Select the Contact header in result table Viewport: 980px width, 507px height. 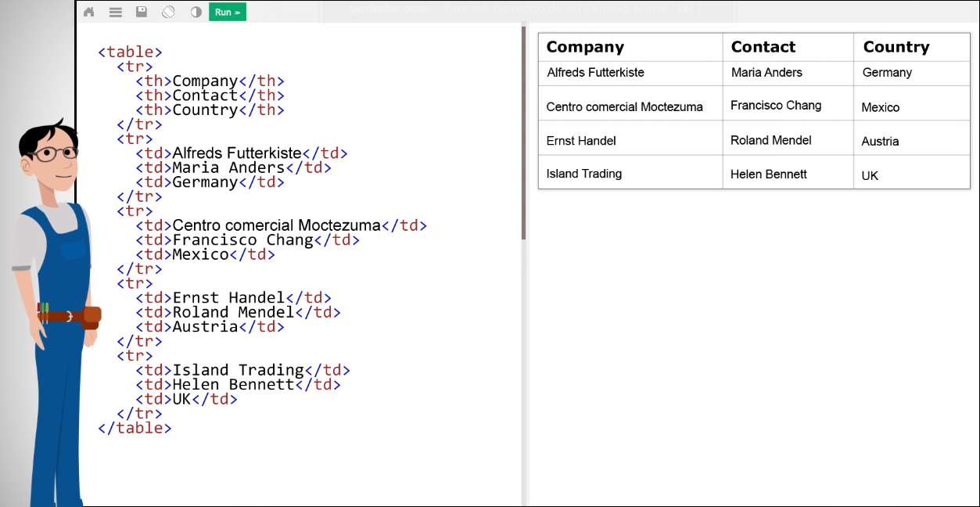click(763, 47)
